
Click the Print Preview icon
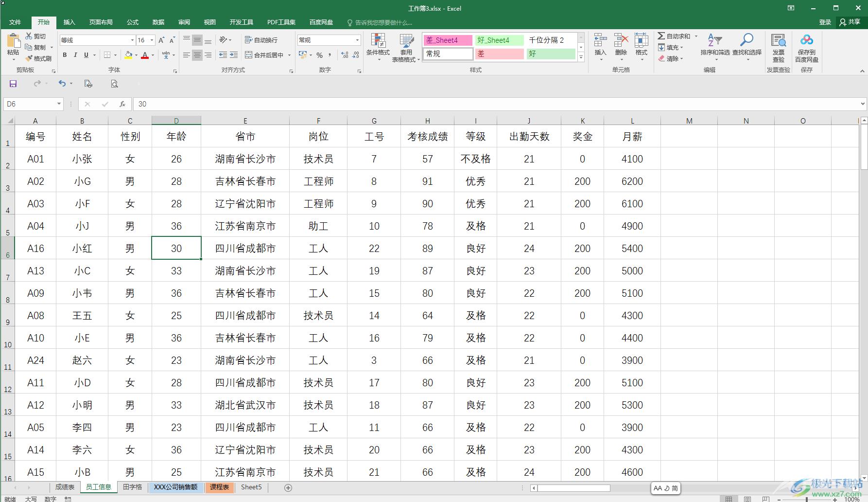[114, 84]
